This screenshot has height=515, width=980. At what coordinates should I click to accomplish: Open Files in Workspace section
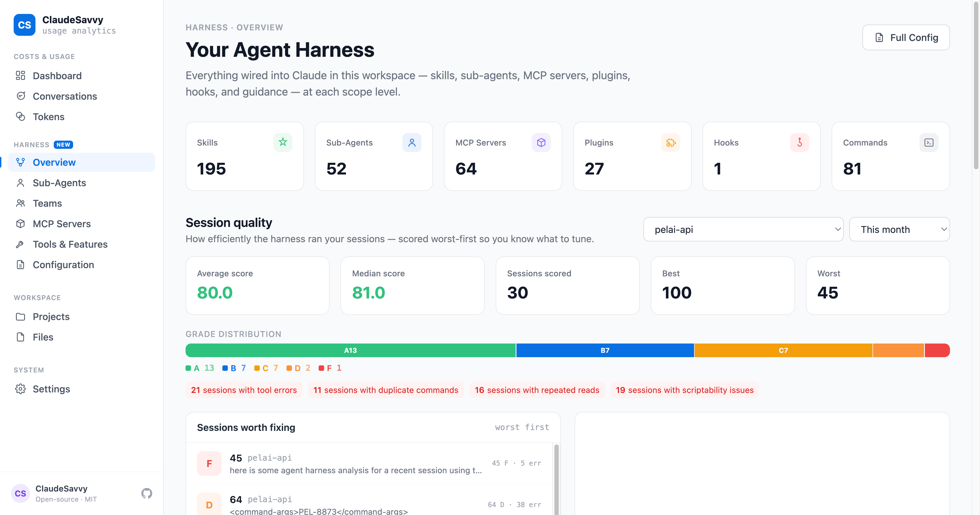(81, 337)
